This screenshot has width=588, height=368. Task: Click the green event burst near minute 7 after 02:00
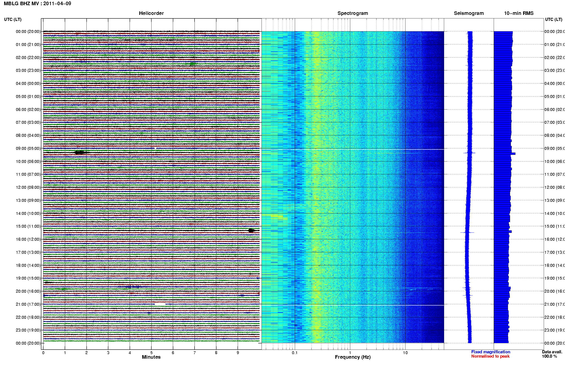coord(192,64)
